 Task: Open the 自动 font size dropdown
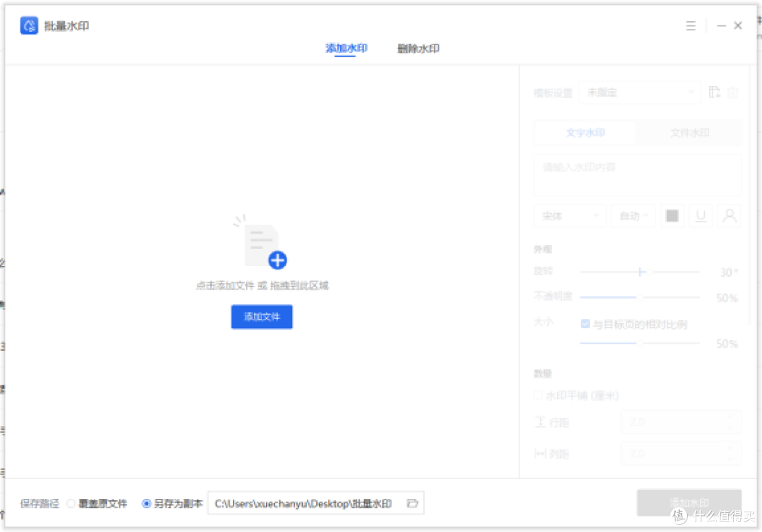pyautogui.click(x=633, y=216)
